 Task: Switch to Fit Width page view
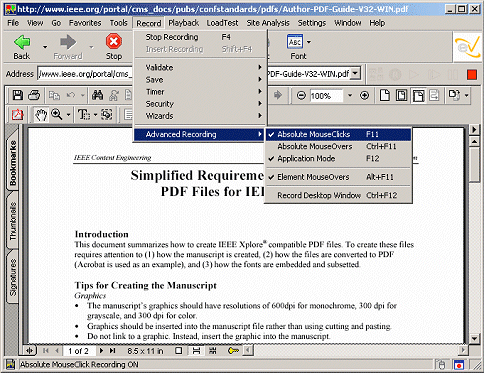(x=418, y=96)
